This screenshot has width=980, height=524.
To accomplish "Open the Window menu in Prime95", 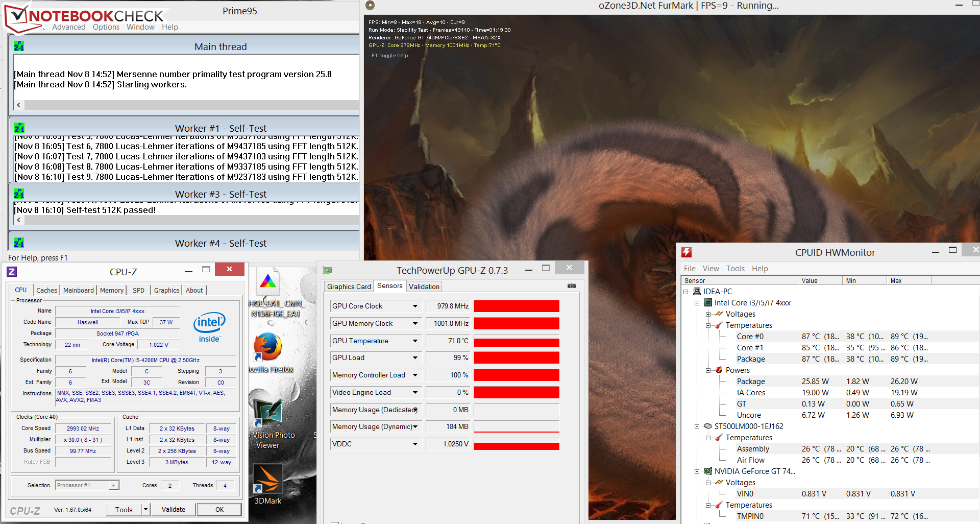I will (140, 27).
